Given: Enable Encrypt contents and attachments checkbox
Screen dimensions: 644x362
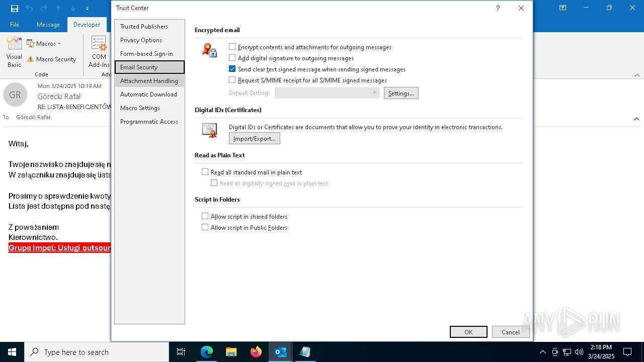Looking at the screenshot, I should coord(232,47).
